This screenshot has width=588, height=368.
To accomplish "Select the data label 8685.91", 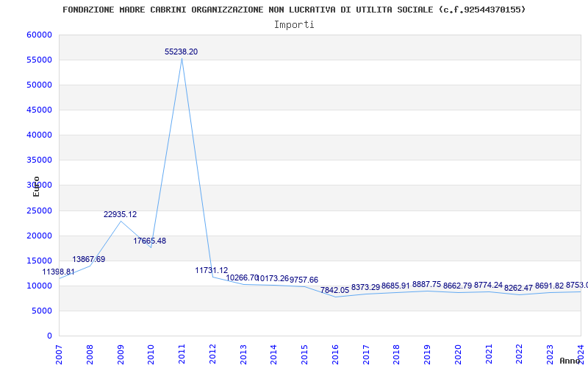I will click(396, 286).
